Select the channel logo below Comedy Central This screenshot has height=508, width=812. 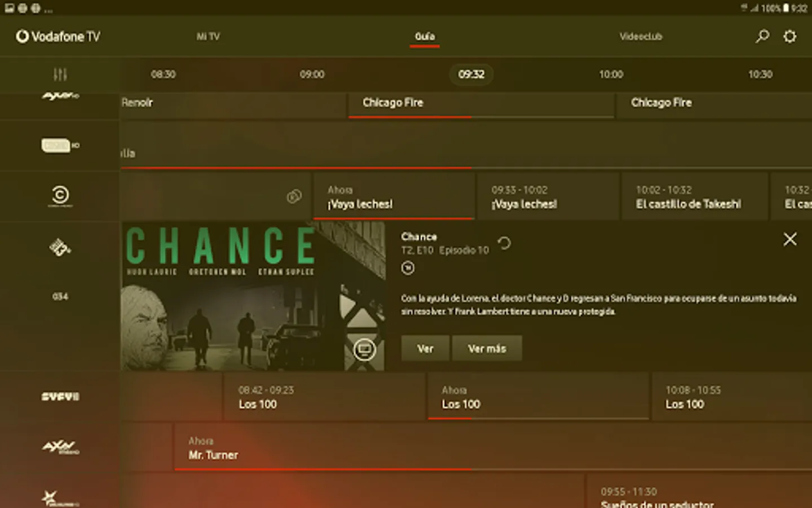tap(60, 247)
